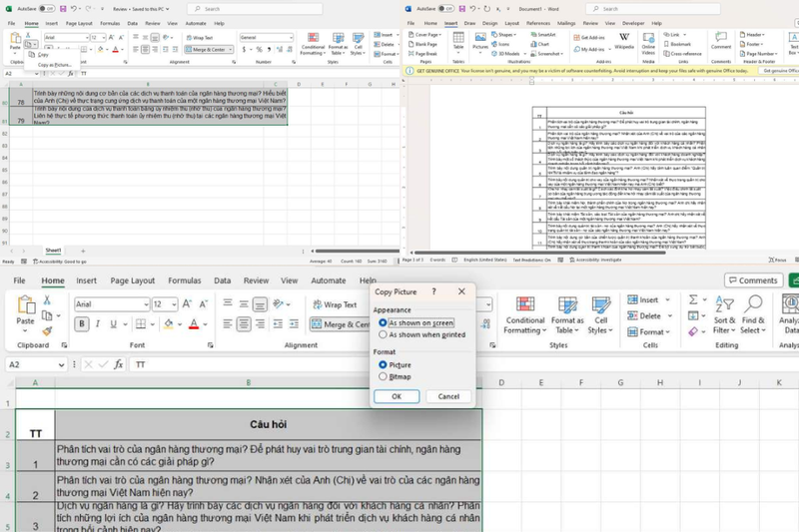Viewport: 799px width, 532px height.
Task: Expand the Fill Color arrow in bottom Excel
Action: (x=180, y=324)
